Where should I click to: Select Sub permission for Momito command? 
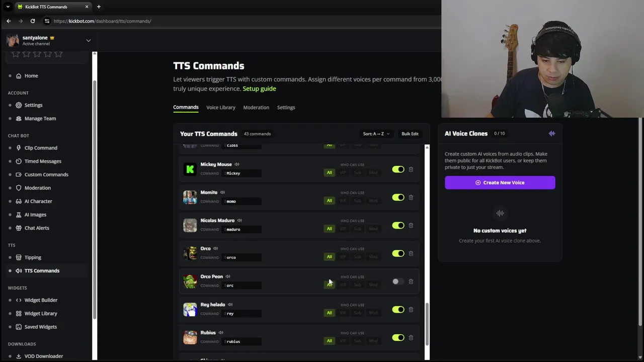pyautogui.click(x=357, y=201)
